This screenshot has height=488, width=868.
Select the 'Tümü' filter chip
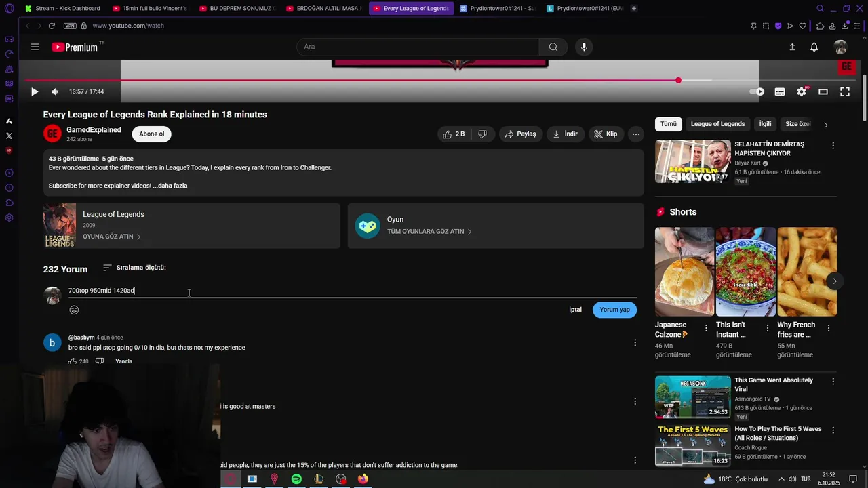pyautogui.click(x=669, y=124)
